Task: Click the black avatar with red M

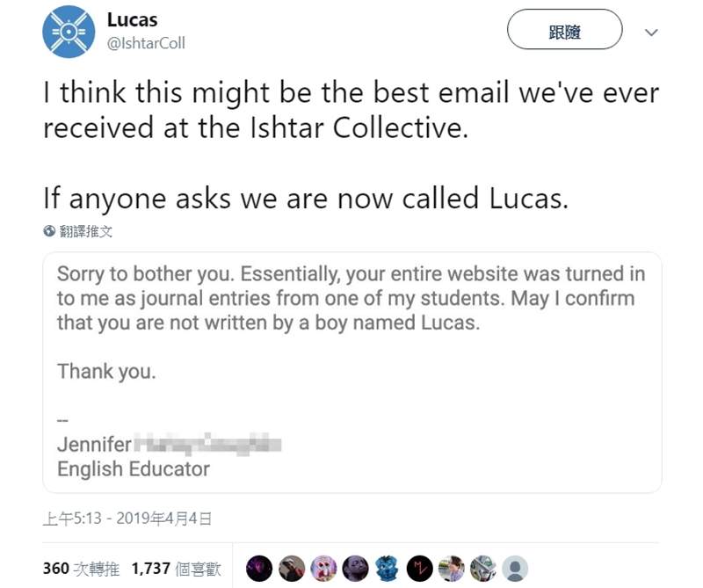Action: [x=419, y=568]
